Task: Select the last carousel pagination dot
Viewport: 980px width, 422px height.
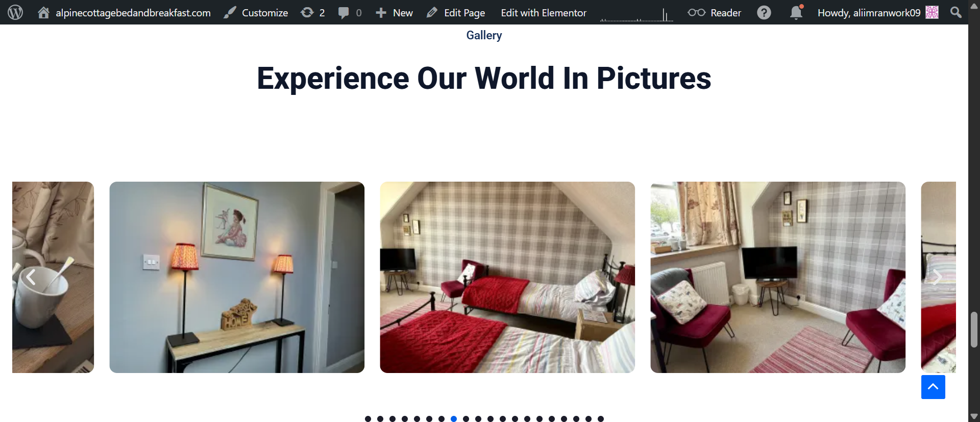Action: pyautogui.click(x=601, y=419)
